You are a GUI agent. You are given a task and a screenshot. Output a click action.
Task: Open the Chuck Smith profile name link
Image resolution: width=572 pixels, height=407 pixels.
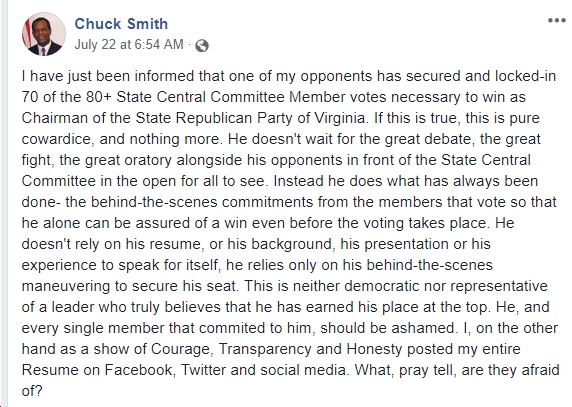click(x=121, y=24)
